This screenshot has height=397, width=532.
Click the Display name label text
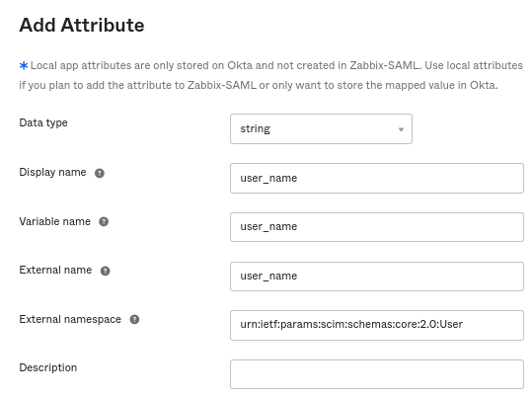(x=52, y=172)
